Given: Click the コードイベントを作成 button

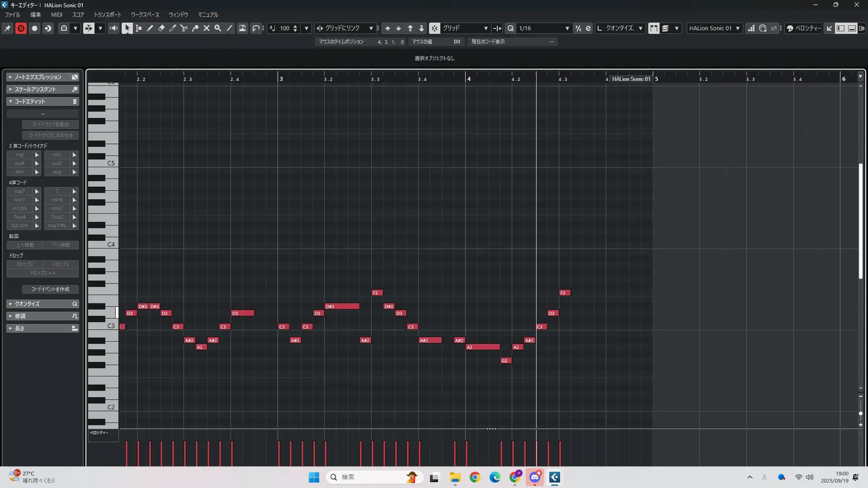Looking at the screenshot, I should pos(50,289).
